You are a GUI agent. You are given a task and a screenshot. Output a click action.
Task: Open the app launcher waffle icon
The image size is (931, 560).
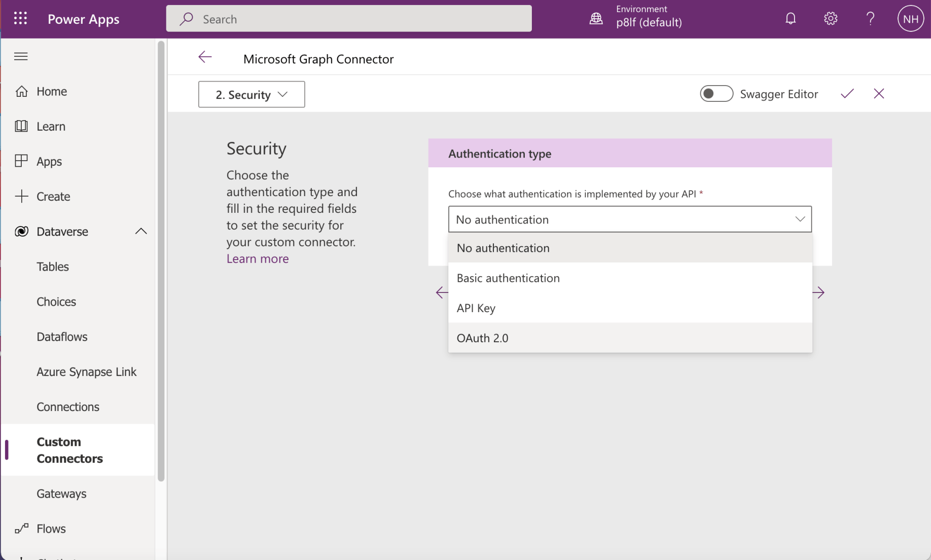tap(20, 19)
